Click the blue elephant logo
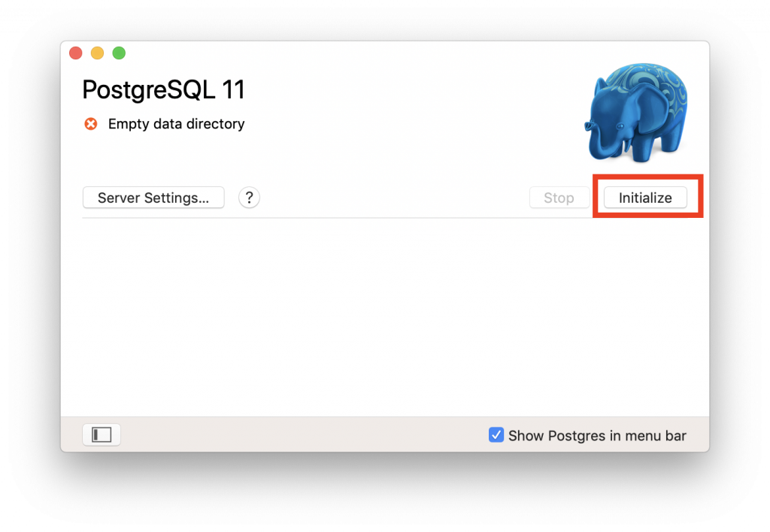Viewport: 770px width, 532px height. (x=636, y=113)
